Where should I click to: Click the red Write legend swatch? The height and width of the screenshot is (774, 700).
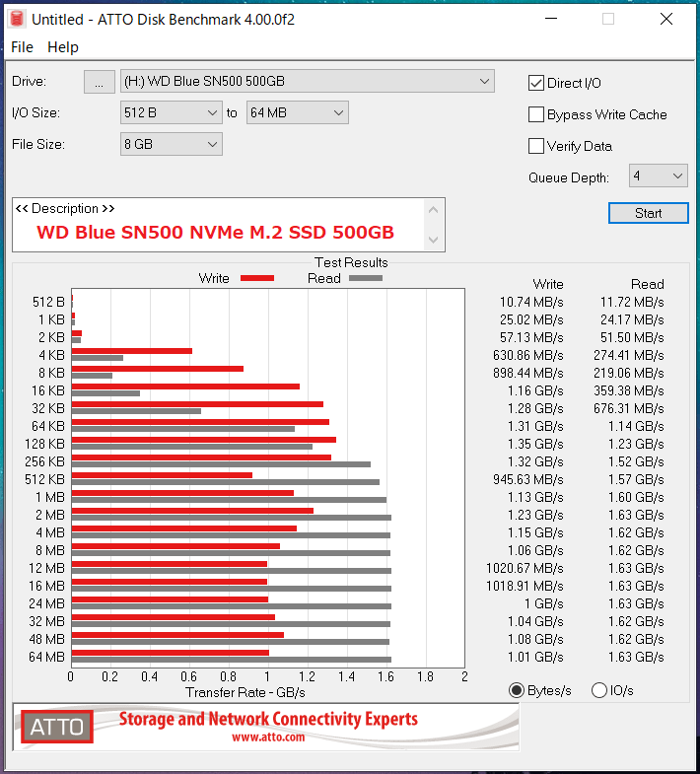coord(257,278)
